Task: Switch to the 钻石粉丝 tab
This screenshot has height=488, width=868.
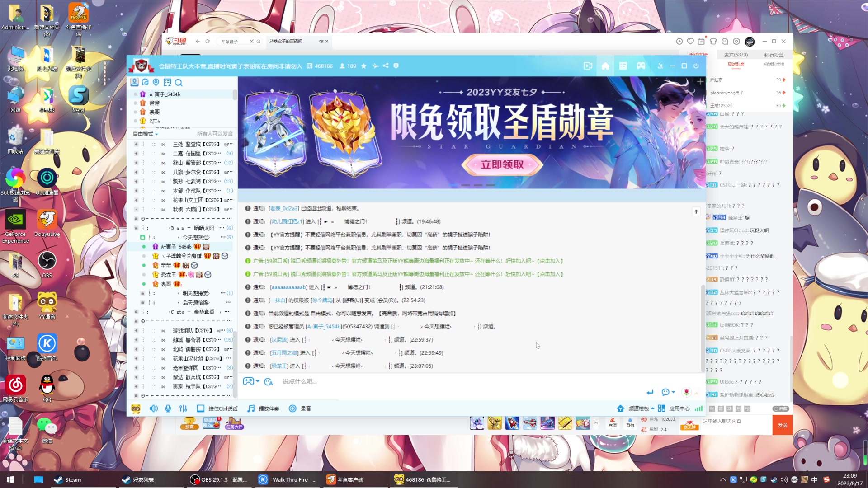Action: tap(774, 54)
